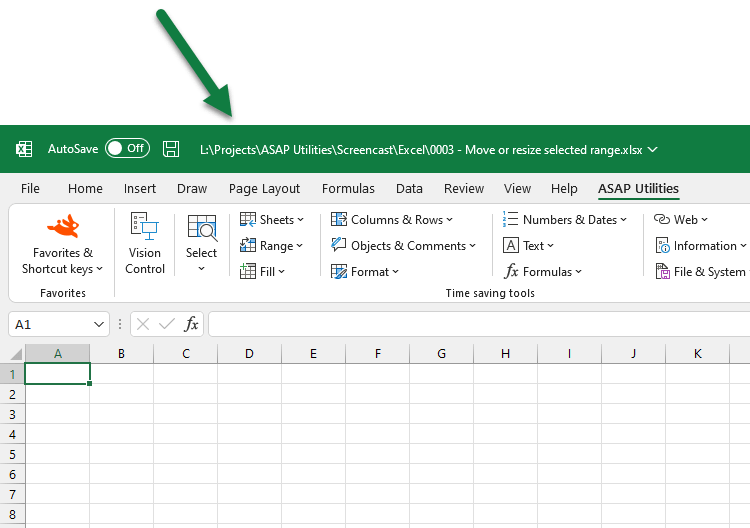
Task: Click inside the formula bar input
Action: coord(479,324)
